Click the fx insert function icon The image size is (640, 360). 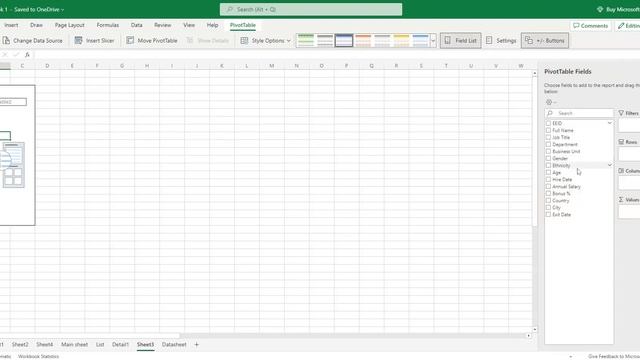(27, 55)
